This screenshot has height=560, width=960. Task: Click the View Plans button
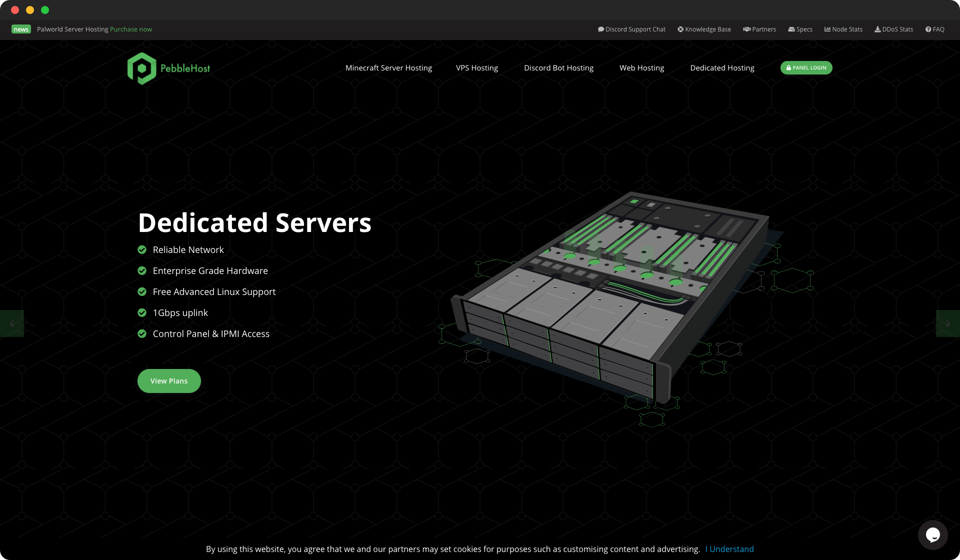pyautogui.click(x=169, y=381)
